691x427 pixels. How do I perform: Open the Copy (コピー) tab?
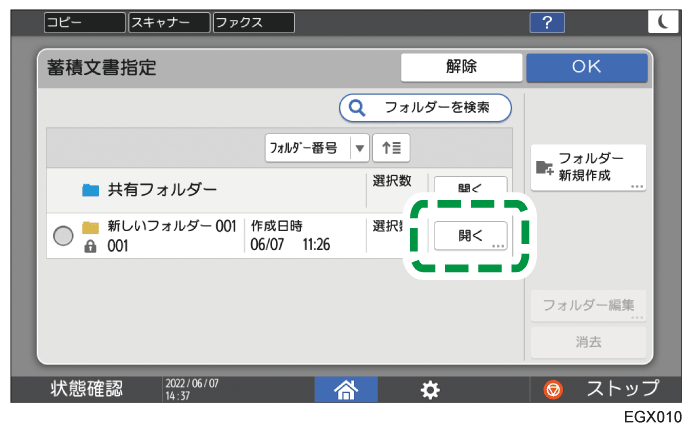point(85,22)
